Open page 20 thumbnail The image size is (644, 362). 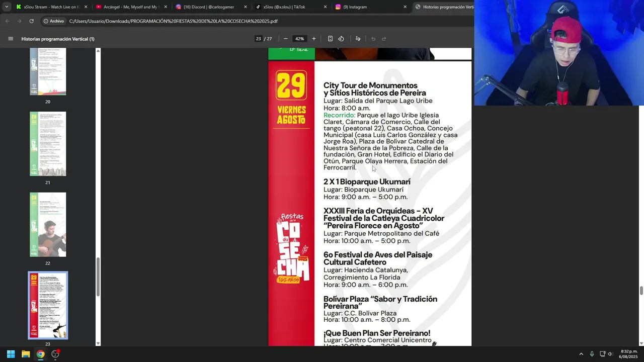(48, 71)
